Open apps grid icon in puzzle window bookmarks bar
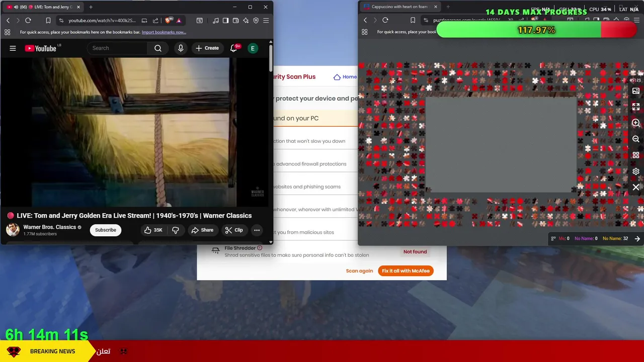Image resolution: width=644 pixels, height=362 pixels. pyautogui.click(x=365, y=32)
